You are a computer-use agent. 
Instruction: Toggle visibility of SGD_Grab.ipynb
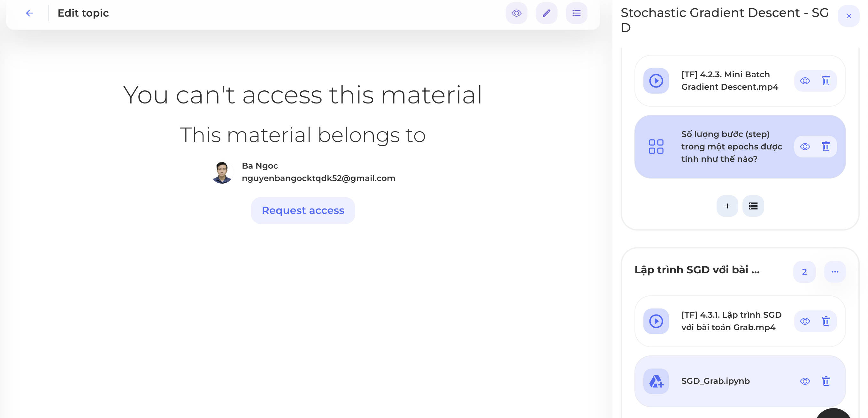click(805, 381)
